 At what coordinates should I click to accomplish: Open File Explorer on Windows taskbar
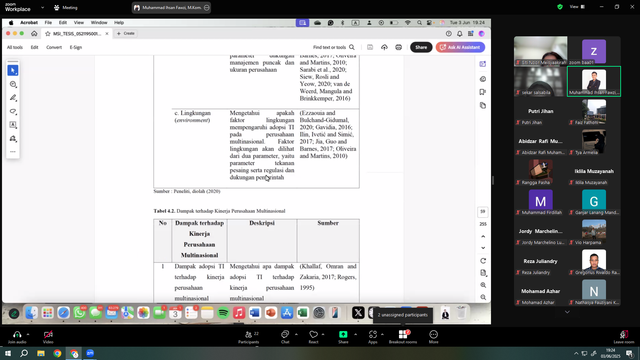click(x=41, y=353)
